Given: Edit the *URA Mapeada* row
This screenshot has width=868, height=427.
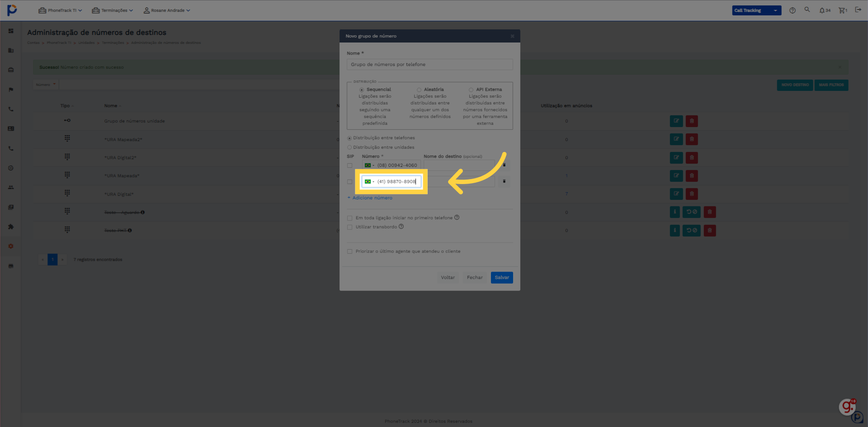Looking at the screenshot, I should click(x=676, y=176).
